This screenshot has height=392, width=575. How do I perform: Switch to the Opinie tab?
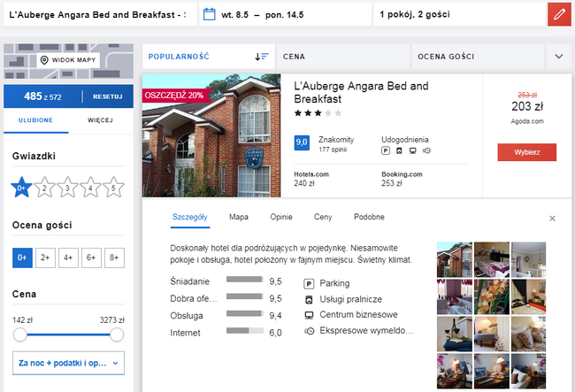281,217
